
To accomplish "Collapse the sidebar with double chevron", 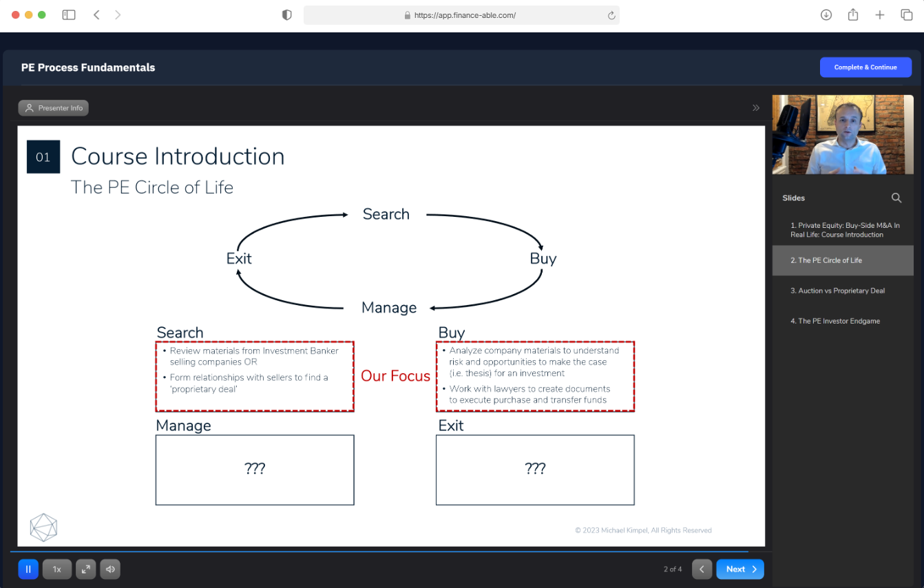I will tap(756, 108).
